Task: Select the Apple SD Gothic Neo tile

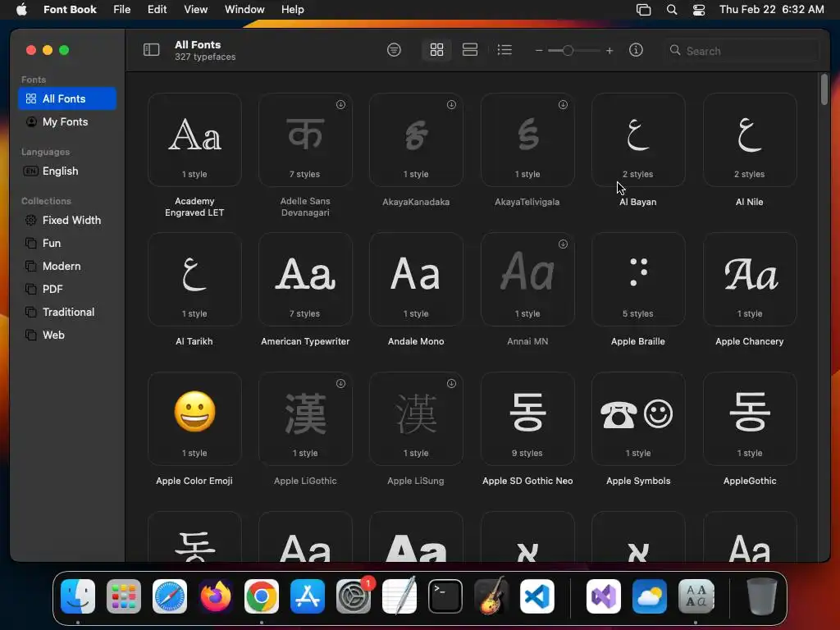Action: click(x=527, y=419)
